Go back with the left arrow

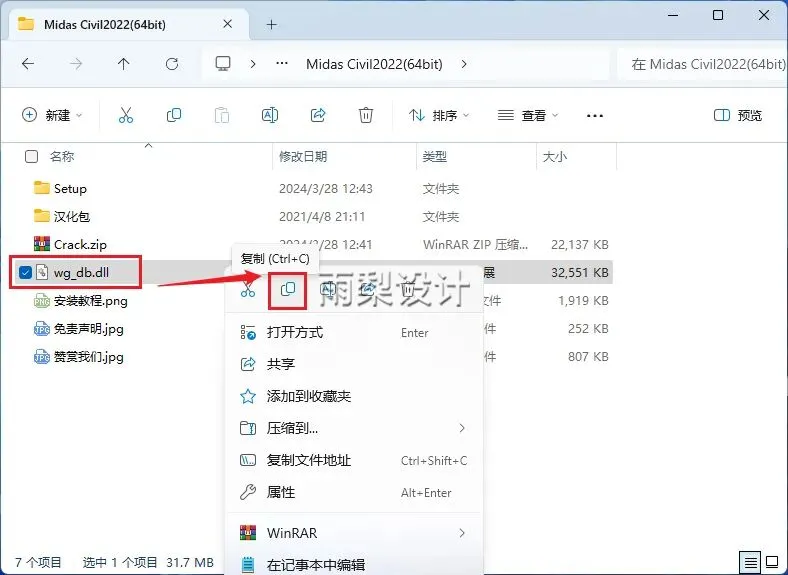pos(28,64)
